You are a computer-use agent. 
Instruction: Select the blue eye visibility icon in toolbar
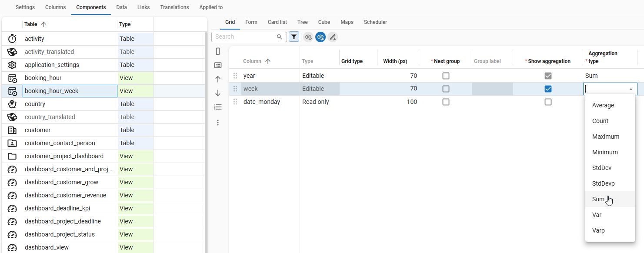[320, 37]
